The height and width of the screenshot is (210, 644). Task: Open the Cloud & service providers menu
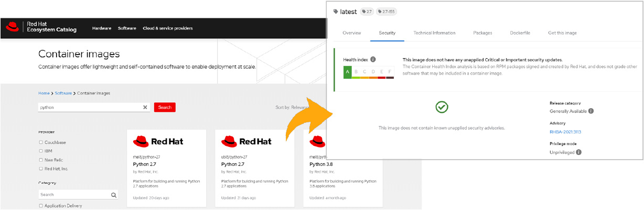point(167,28)
